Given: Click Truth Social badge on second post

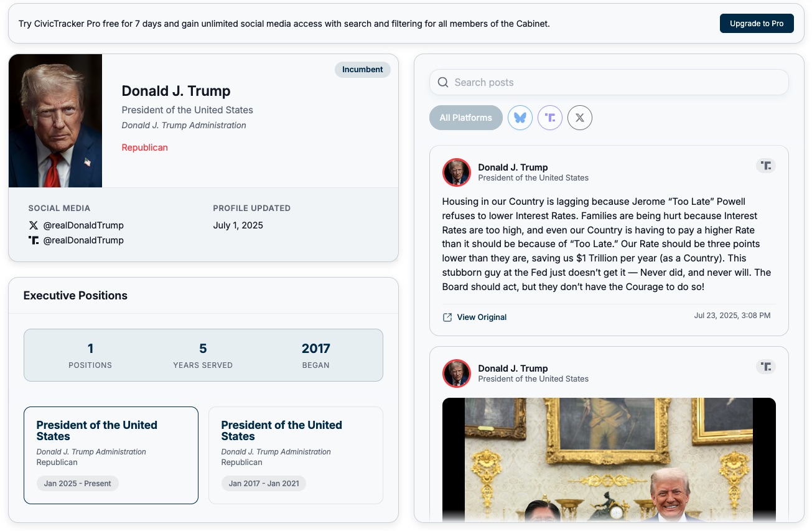Looking at the screenshot, I should (x=766, y=367).
